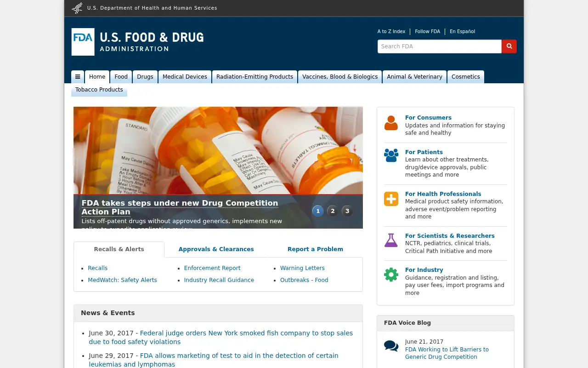Open the Outbreaks - Food link
This screenshot has height=368, width=588.
click(x=304, y=280)
